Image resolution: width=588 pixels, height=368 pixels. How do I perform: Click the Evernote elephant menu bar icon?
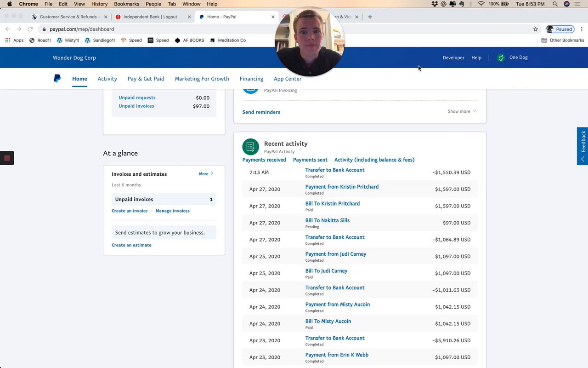[x=462, y=4]
